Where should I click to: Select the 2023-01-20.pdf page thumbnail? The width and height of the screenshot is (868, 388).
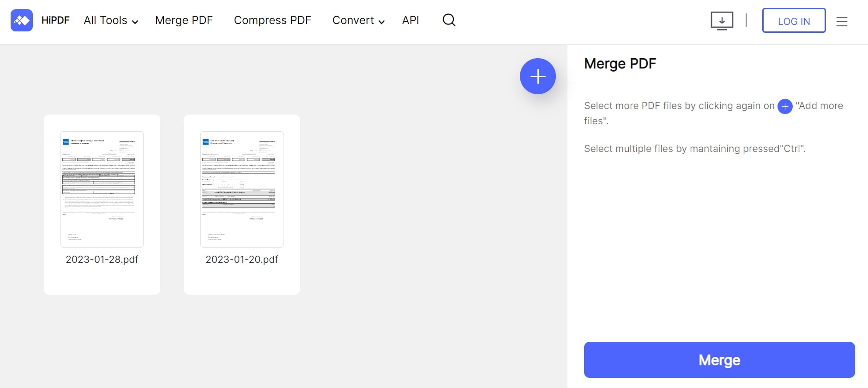(242, 189)
